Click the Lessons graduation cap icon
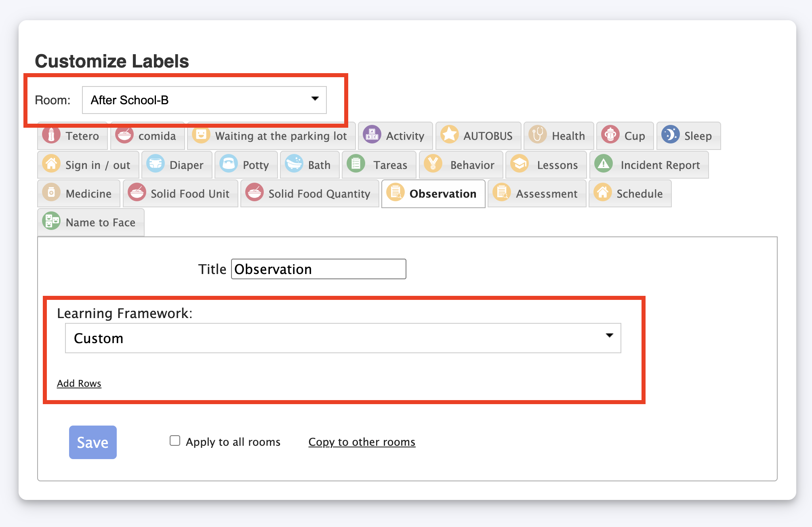Screen dimensions: 812x527 coord(520,164)
